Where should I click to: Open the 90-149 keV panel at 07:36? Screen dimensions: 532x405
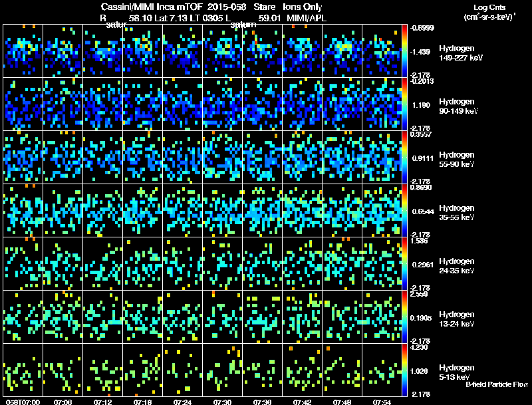coord(262,104)
